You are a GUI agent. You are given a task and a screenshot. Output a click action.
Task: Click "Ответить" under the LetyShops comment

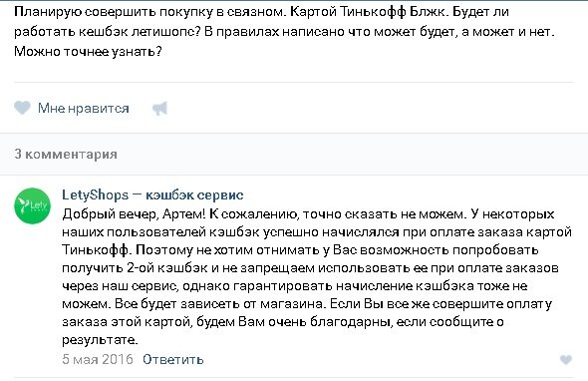pos(172,359)
